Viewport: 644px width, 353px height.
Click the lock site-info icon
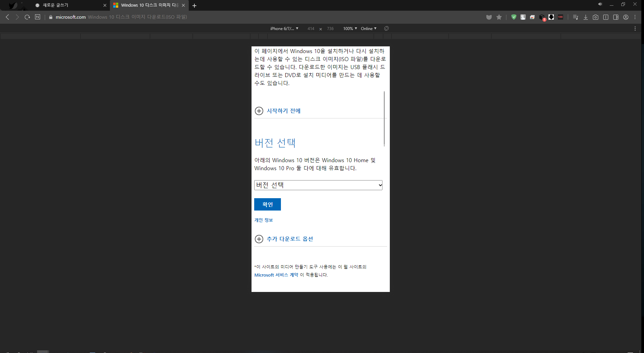(51, 17)
